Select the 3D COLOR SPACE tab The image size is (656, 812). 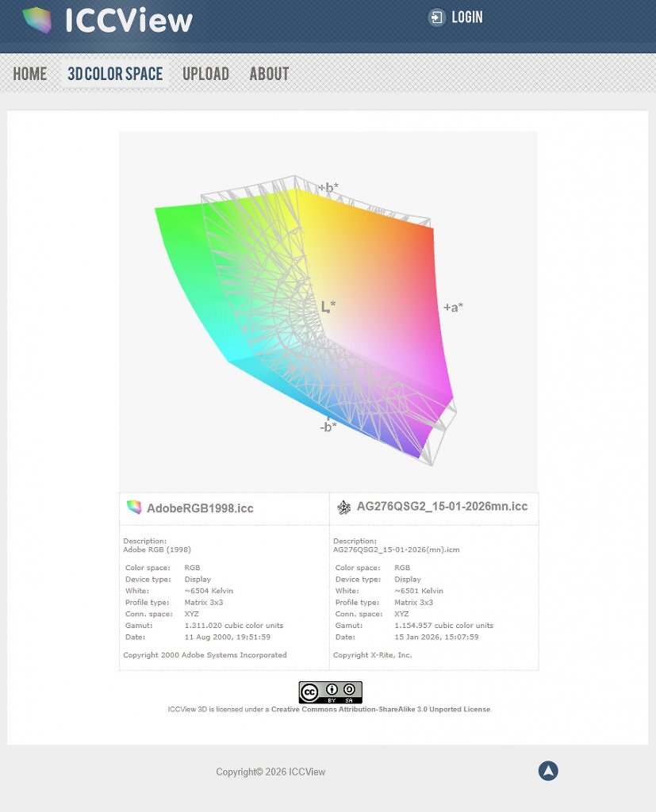point(115,74)
